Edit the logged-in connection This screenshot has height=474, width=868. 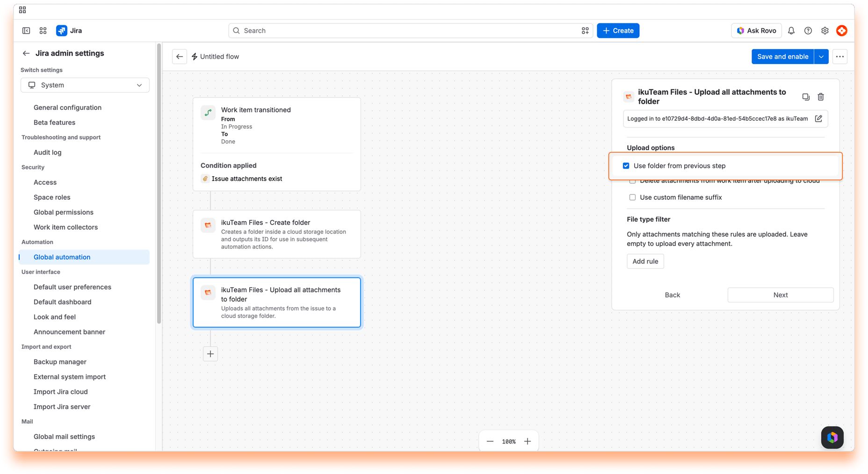pyautogui.click(x=818, y=119)
